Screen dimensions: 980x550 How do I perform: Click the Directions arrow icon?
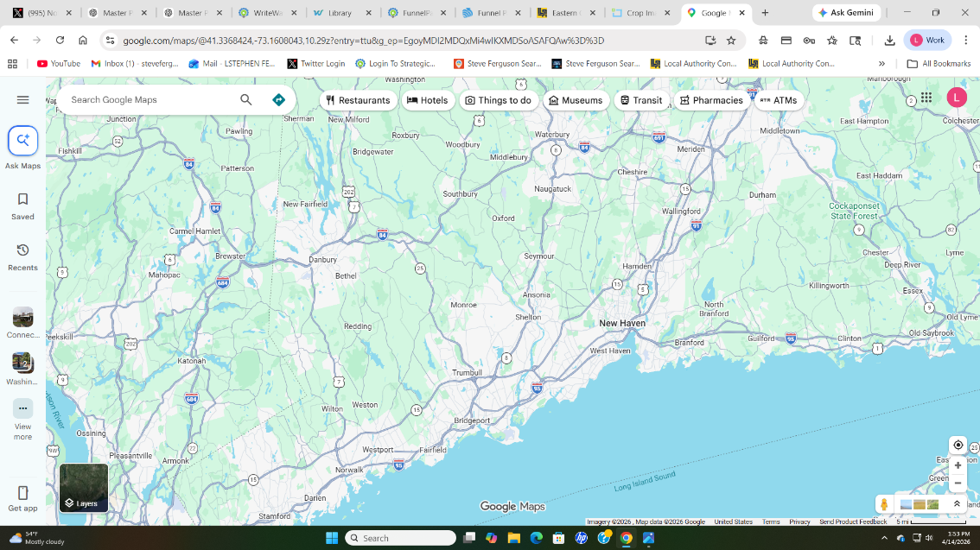[x=278, y=100]
